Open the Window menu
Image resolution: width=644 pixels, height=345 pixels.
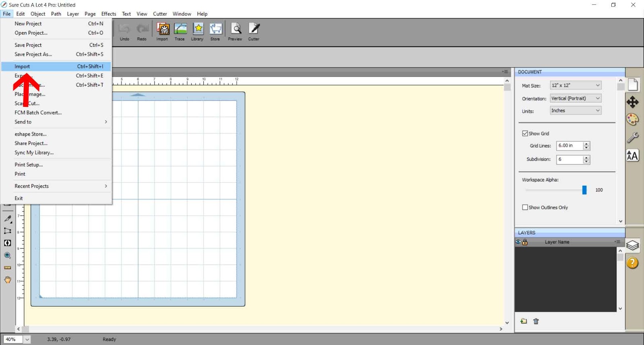pyautogui.click(x=182, y=14)
